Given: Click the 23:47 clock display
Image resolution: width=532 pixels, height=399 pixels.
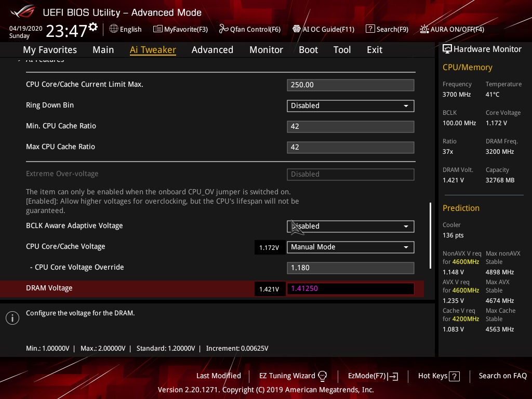Looking at the screenshot, I should coord(66,31).
